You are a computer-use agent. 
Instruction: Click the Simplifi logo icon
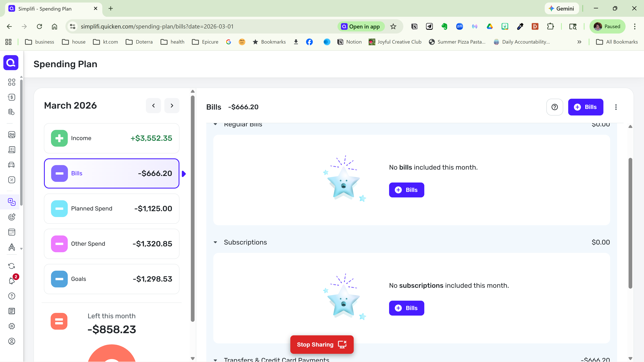point(11,63)
